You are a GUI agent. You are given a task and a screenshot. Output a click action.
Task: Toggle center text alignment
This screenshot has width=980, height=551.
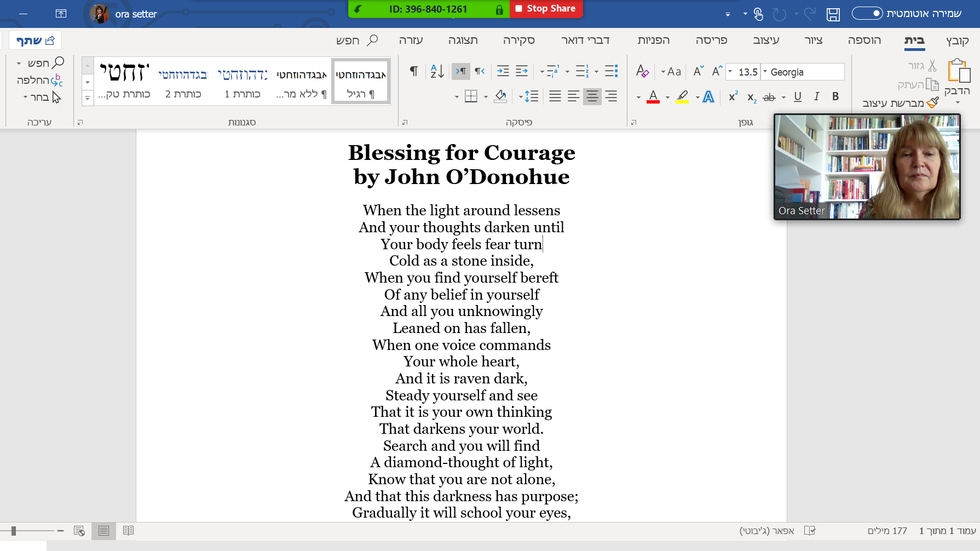[x=592, y=96]
